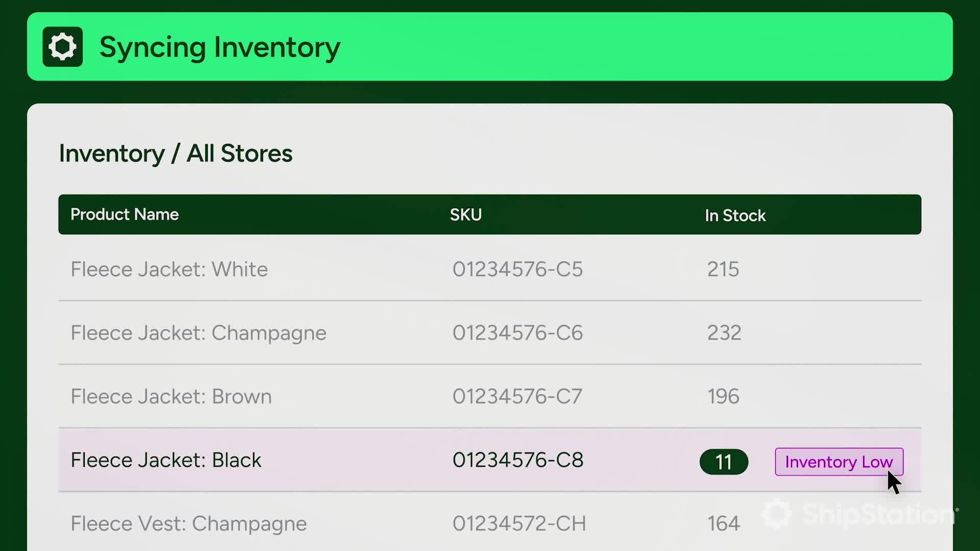The height and width of the screenshot is (551, 980).
Task: Click SKU 01234576-C6
Action: tap(517, 333)
